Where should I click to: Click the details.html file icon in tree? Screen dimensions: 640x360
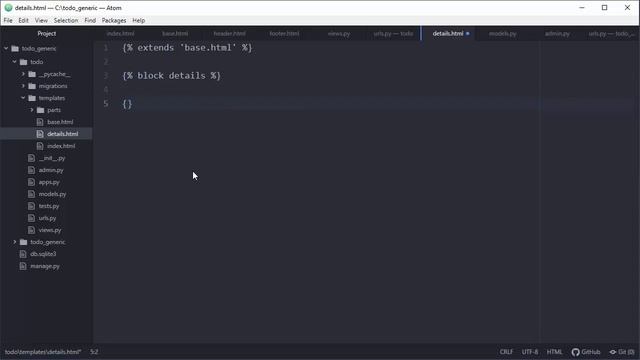point(40,134)
